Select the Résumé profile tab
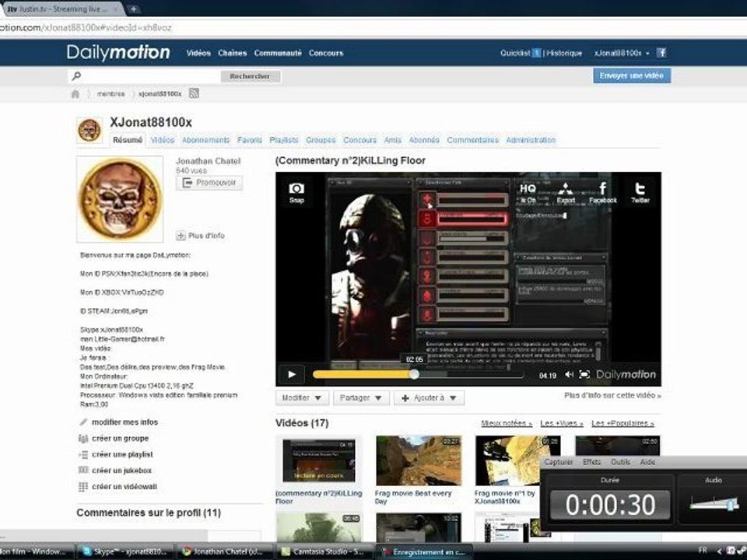Viewport: 747px width, 560px height. coord(128,140)
